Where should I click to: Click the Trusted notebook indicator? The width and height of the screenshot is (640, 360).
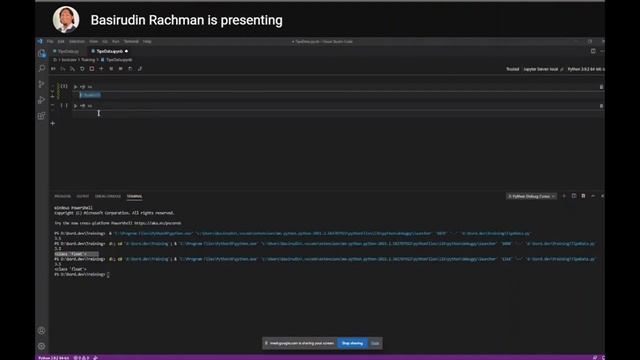click(x=512, y=69)
